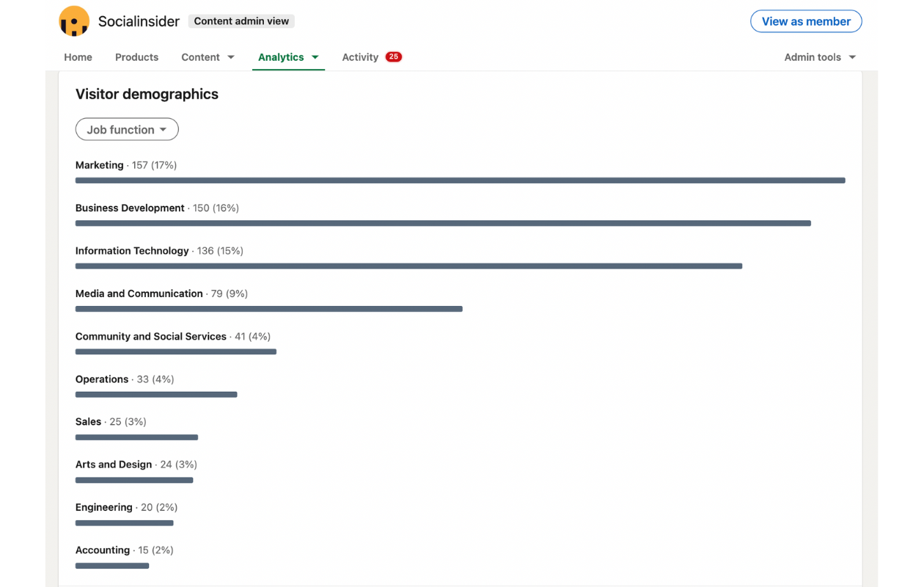Click the Community and Social Services · 41 label

(173, 336)
